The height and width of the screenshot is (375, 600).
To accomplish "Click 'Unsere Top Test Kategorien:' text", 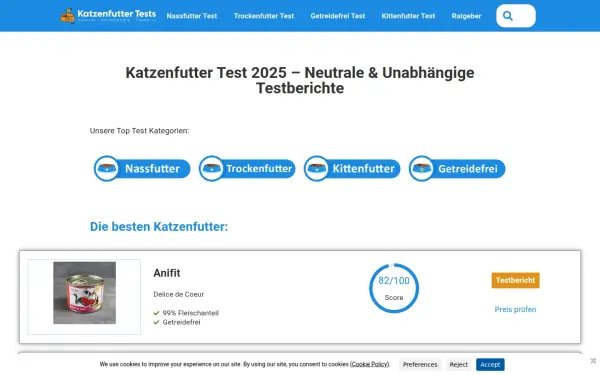I will [x=139, y=131].
